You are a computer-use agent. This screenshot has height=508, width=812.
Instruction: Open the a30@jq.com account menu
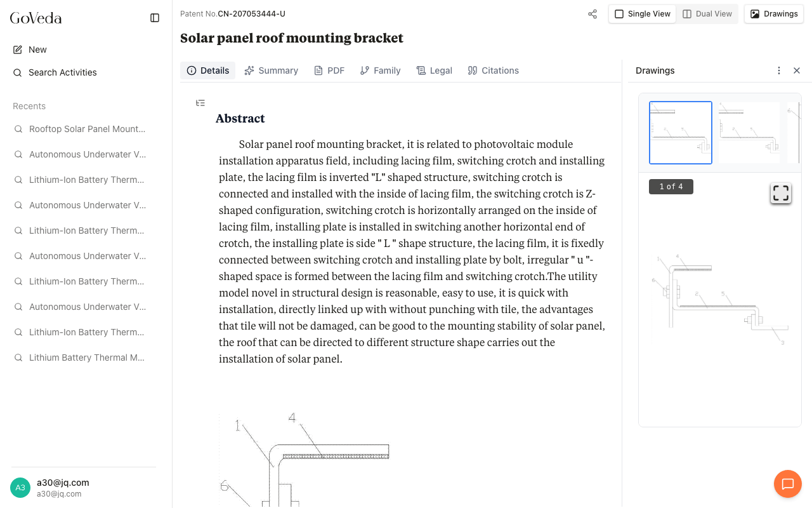coord(63,487)
